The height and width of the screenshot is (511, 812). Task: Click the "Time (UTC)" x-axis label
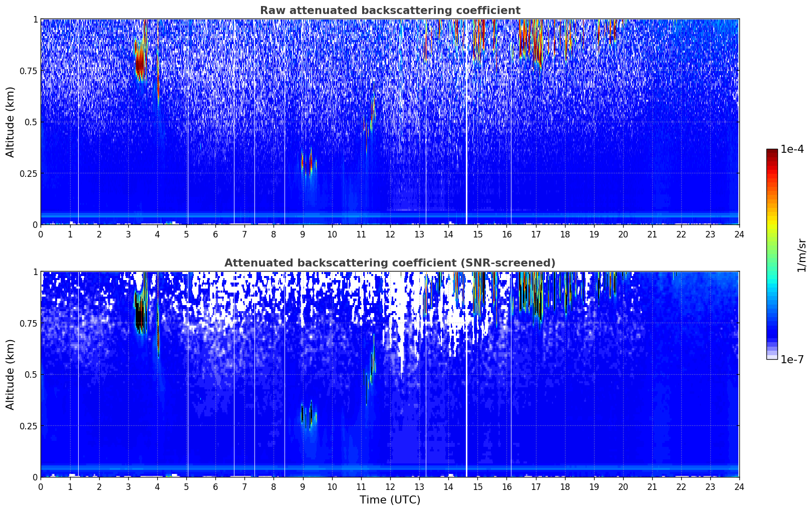pos(390,500)
